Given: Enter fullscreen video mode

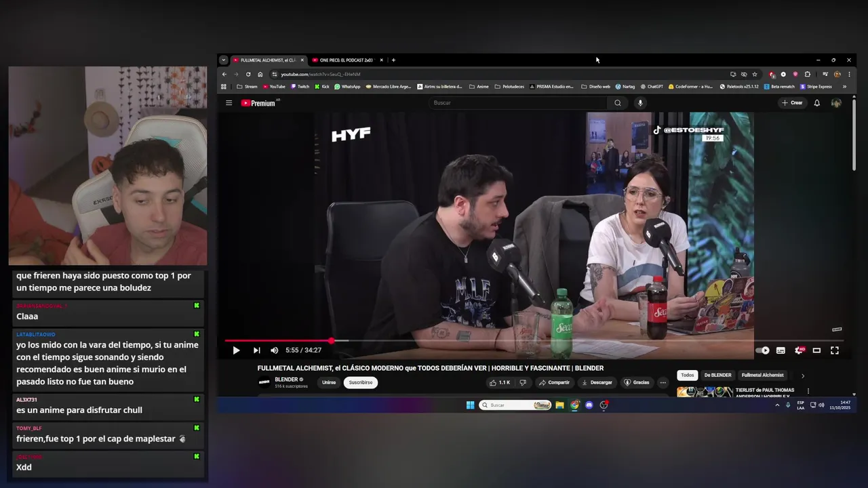Looking at the screenshot, I should 835,350.
